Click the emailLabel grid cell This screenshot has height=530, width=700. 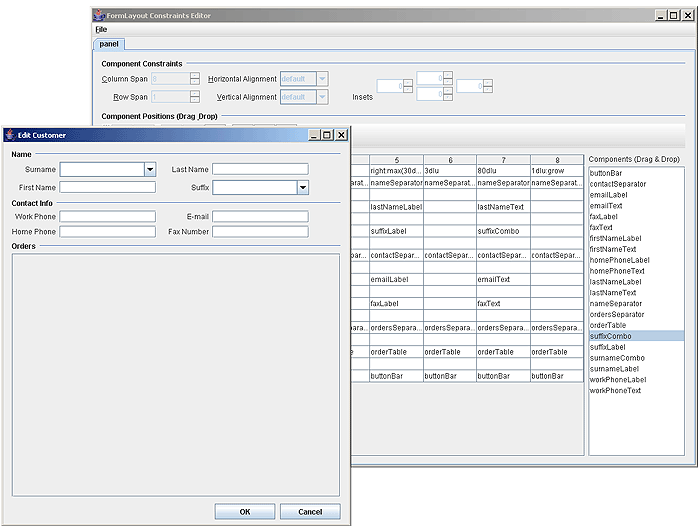[x=396, y=280]
